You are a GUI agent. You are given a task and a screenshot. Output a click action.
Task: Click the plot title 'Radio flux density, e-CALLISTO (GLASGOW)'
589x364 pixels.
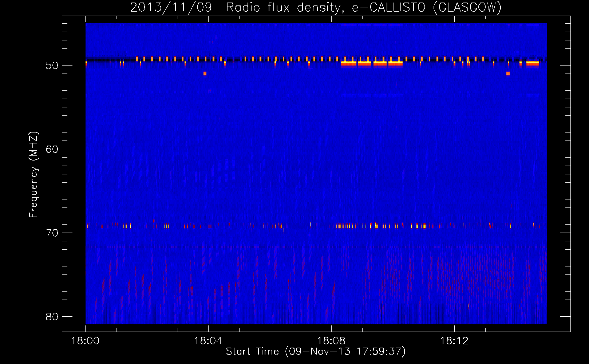coord(364,7)
